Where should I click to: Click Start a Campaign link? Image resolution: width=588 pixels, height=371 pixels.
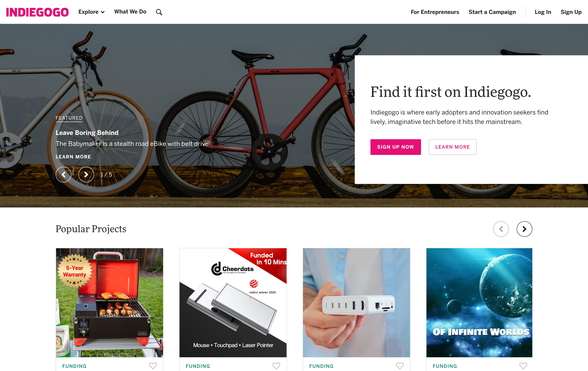pos(492,12)
